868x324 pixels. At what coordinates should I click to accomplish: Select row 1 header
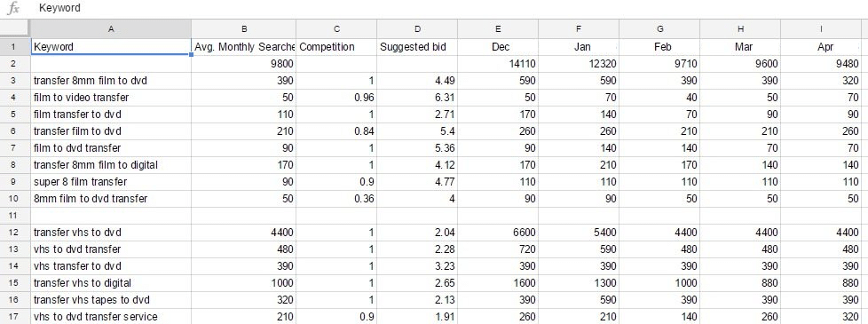tap(15, 47)
